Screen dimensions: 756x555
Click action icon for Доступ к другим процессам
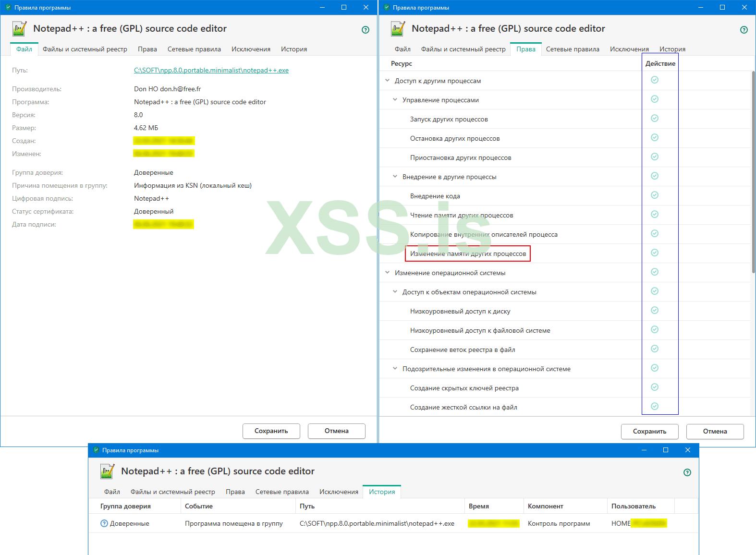point(655,80)
